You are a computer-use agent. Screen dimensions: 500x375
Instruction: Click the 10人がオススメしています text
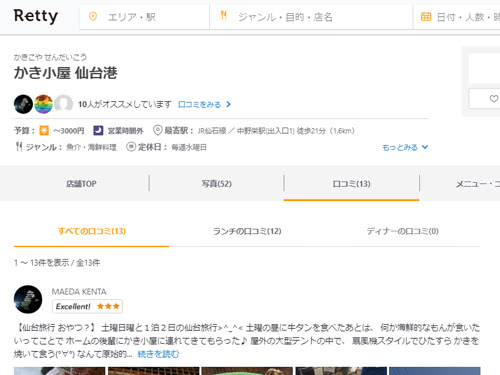click(x=125, y=104)
